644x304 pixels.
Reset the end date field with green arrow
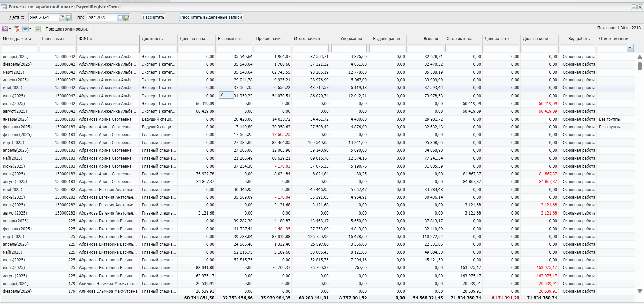tap(127, 17)
